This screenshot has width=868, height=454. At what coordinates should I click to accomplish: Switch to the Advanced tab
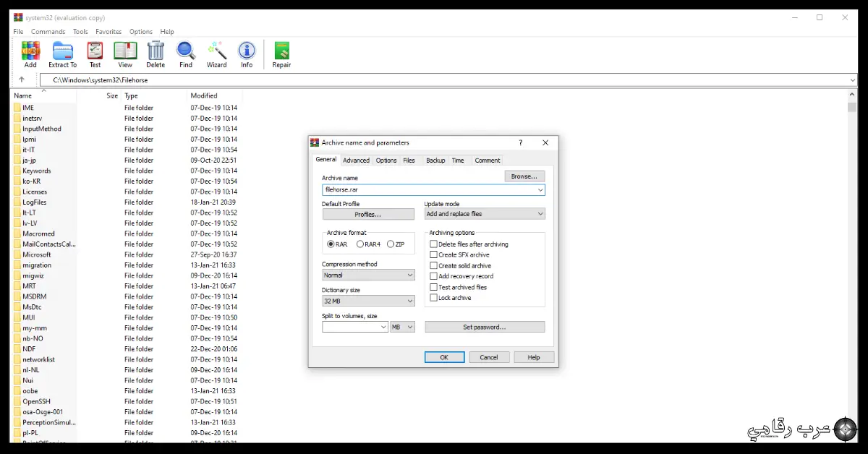[x=356, y=160]
